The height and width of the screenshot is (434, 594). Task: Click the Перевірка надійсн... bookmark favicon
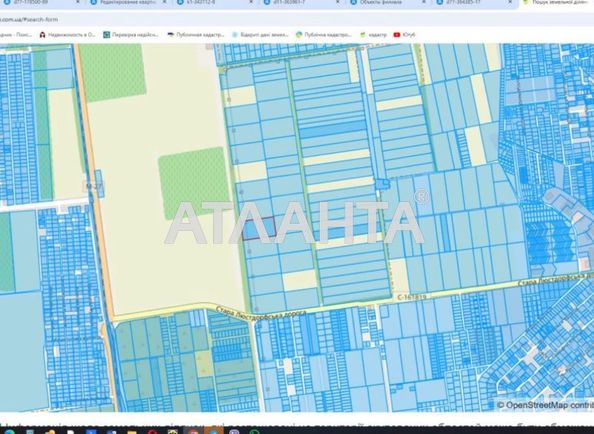(106, 35)
